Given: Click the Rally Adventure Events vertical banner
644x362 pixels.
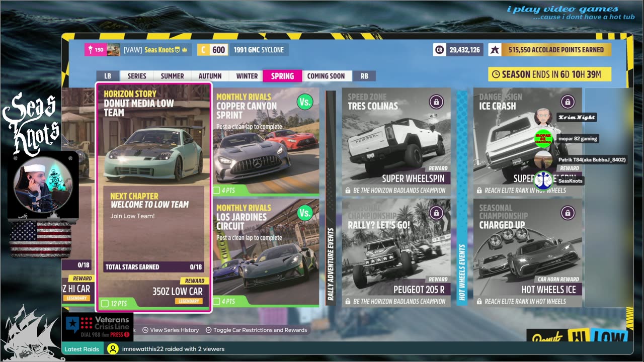Looking at the screenshot, I should point(331,198).
